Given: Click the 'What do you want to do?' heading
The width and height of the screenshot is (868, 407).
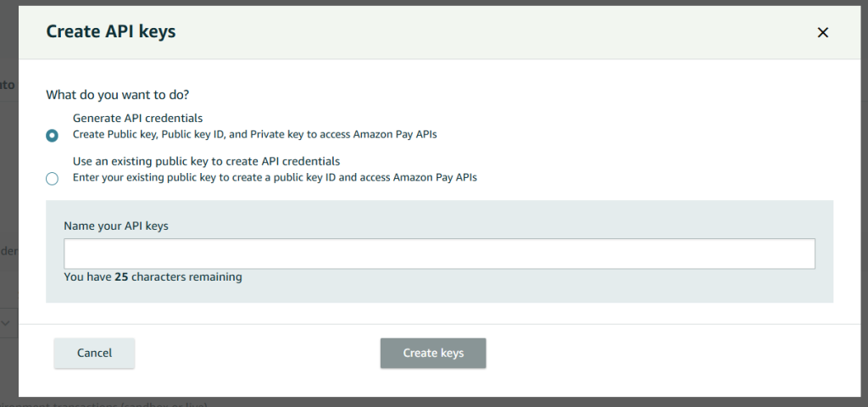Looking at the screenshot, I should click(117, 94).
